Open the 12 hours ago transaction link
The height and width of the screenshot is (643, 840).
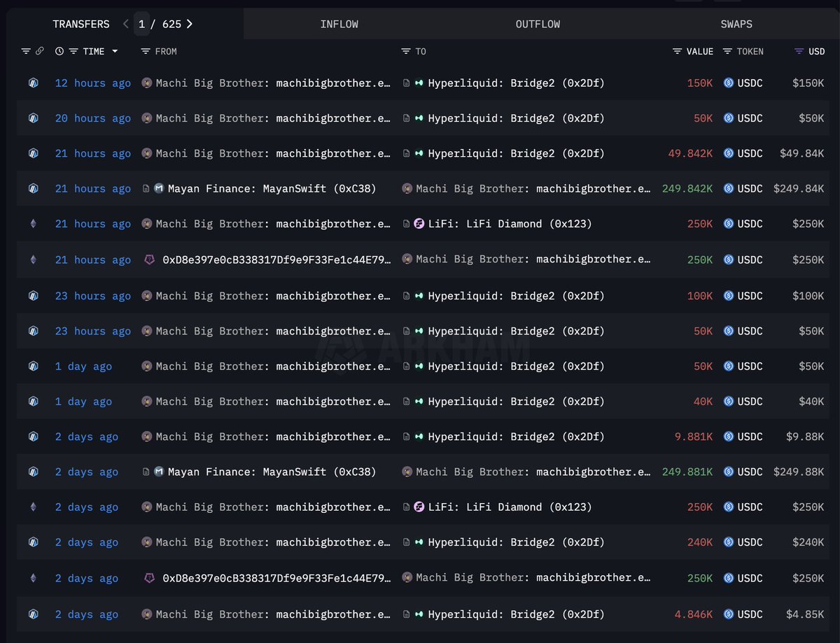pos(93,83)
